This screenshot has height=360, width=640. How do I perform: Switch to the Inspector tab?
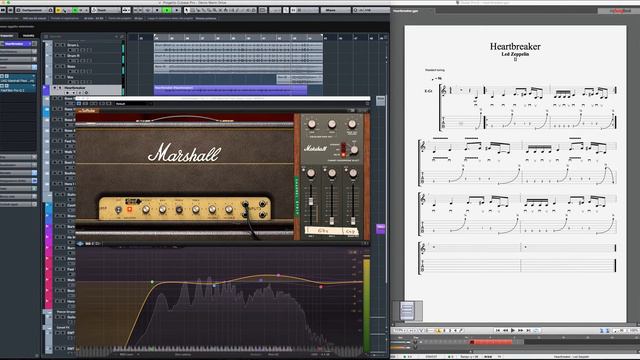click(x=7, y=36)
